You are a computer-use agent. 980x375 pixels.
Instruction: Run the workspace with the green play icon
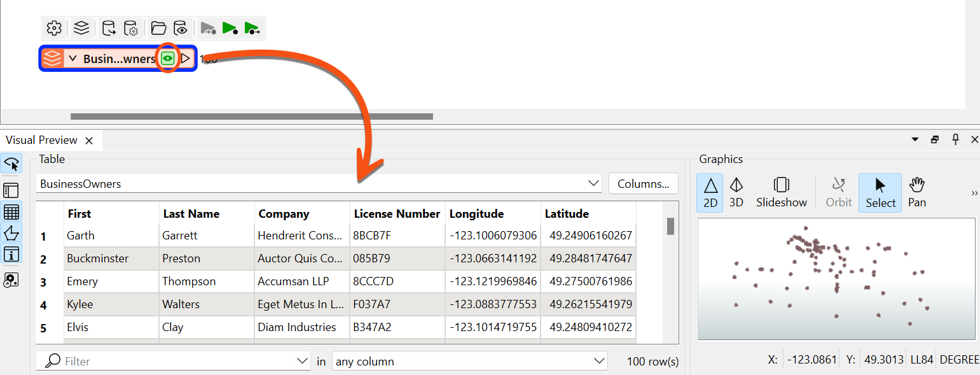230,28
